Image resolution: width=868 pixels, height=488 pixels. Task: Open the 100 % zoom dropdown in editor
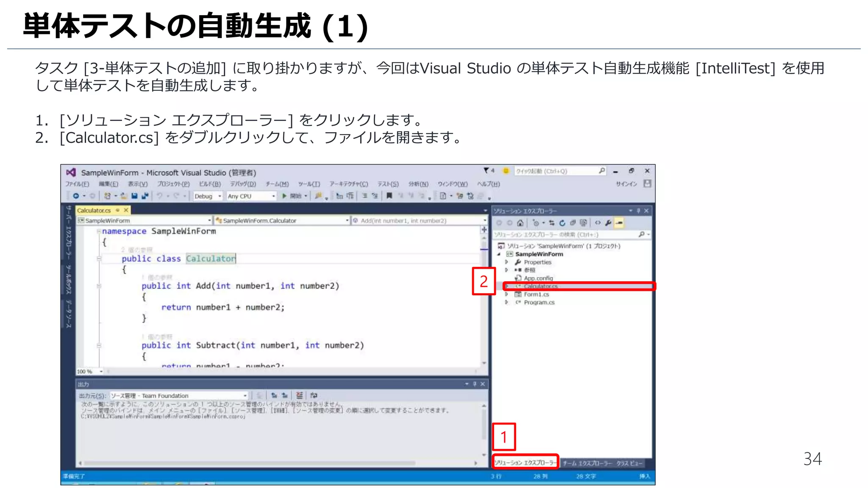(89, 372)
